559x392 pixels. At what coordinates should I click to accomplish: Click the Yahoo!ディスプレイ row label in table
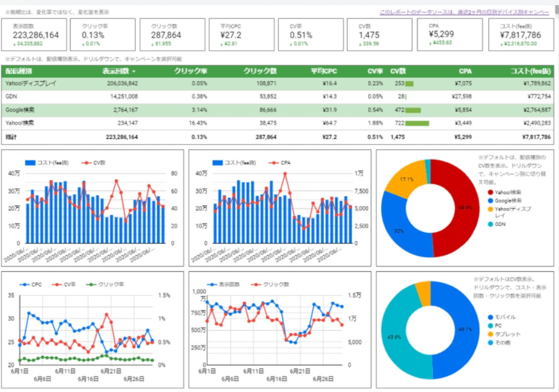coord(31,84)
